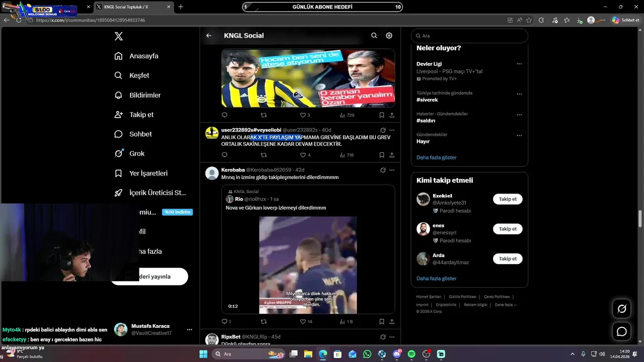The height and width of the screenshot is (362, 644).
Task: Open Hayır trending topic
Action: (423, 141)
